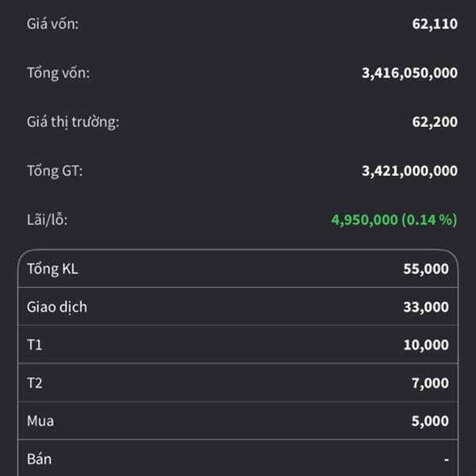Select the 3,416,050,000 total capital value
This screenshot has height=476, width=476.
pos(409,73)
